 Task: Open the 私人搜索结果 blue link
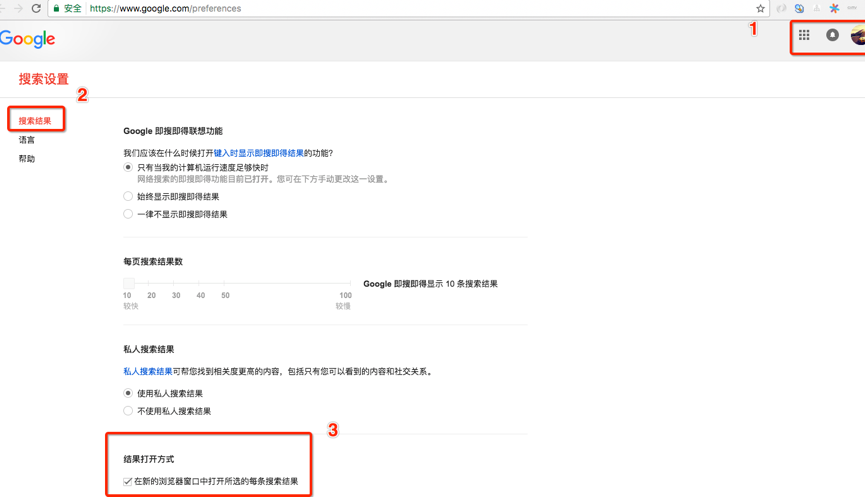148,371
